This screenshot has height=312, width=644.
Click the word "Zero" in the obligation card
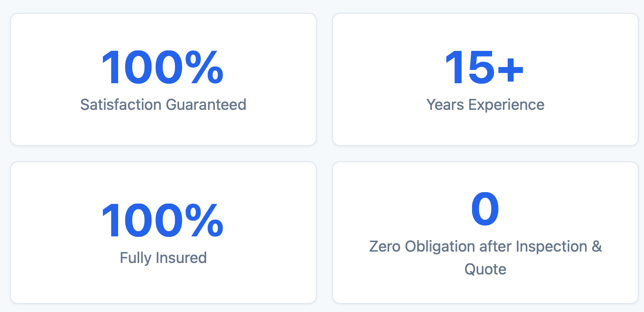coord(385,246)
